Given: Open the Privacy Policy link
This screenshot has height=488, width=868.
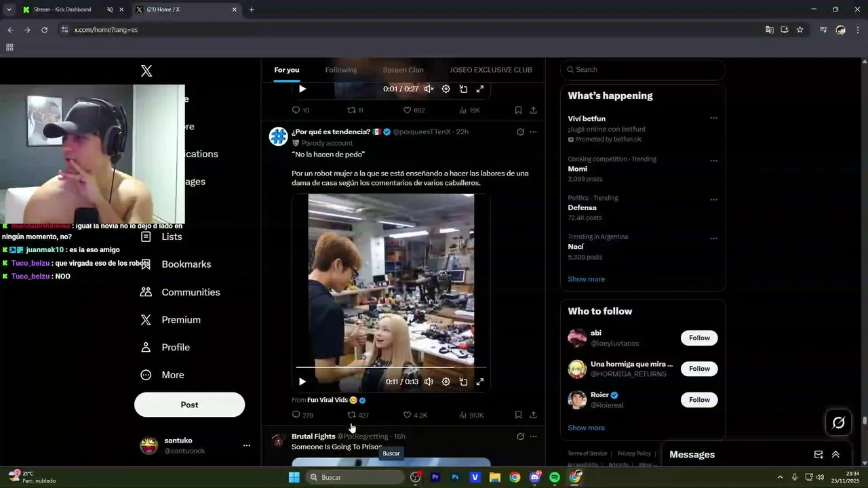Looking at the screenshot, I should (x=634, y=453).
